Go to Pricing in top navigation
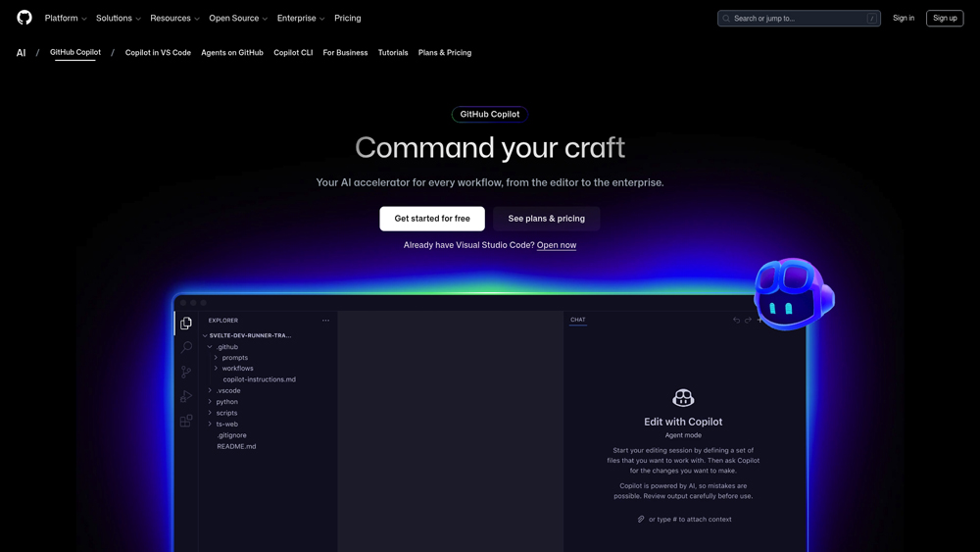 [x=348, y=18]
